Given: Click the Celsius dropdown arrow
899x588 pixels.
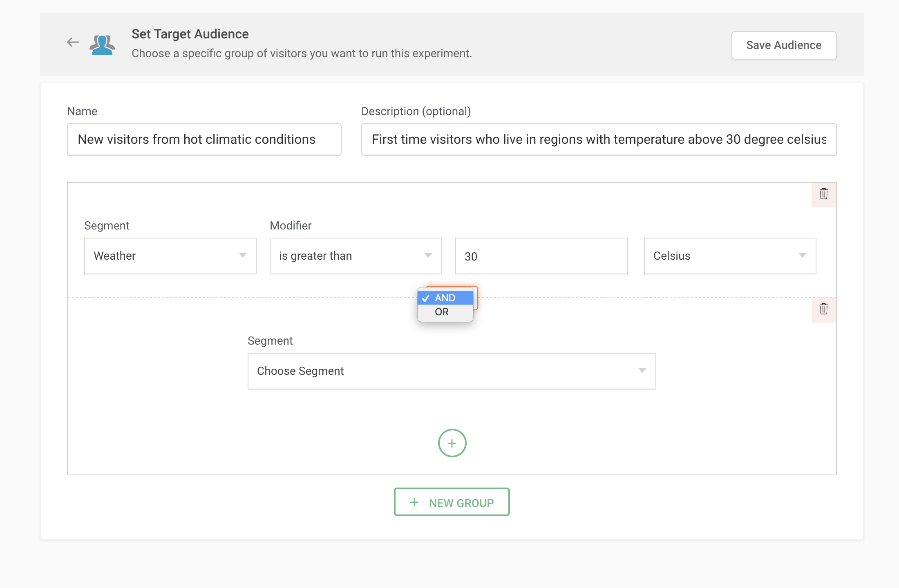Looking at the screenshot, I should point(803,256).
